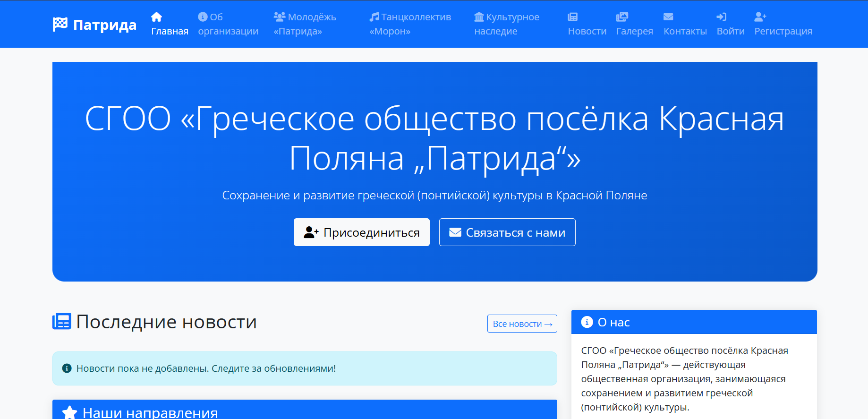Open the Контакты page
The height and width of the screenshot is (419, 868).
[x=685, y=24]
